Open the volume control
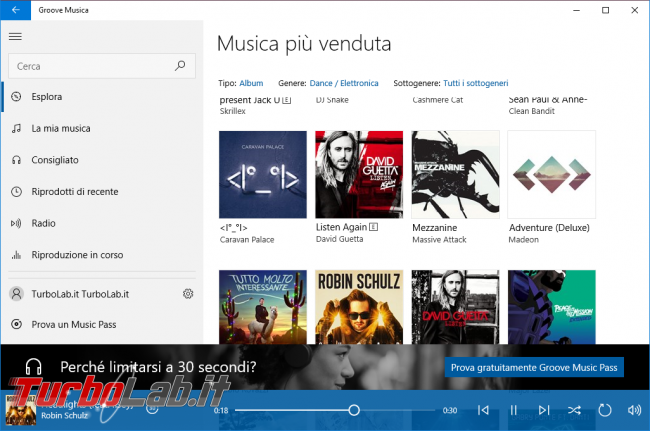 coord(634,410)
